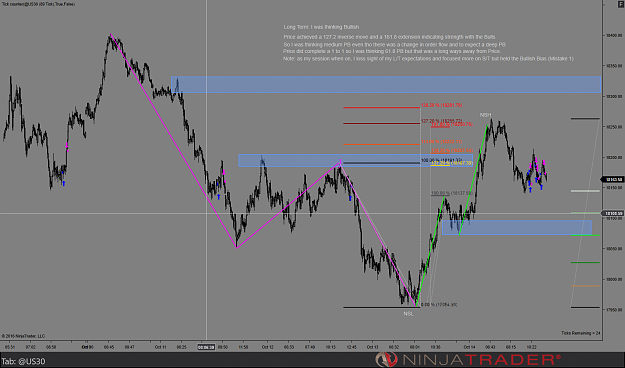This screenshot has width=625, height=368.
Task: Click the 18250.00 price axis label
Action: (x=614, y=127)
